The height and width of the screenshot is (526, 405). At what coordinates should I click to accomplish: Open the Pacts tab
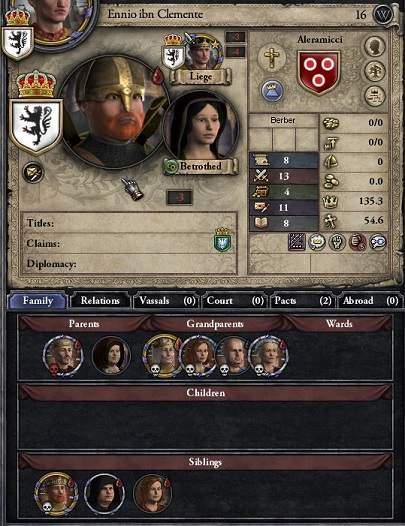[302, 301]
